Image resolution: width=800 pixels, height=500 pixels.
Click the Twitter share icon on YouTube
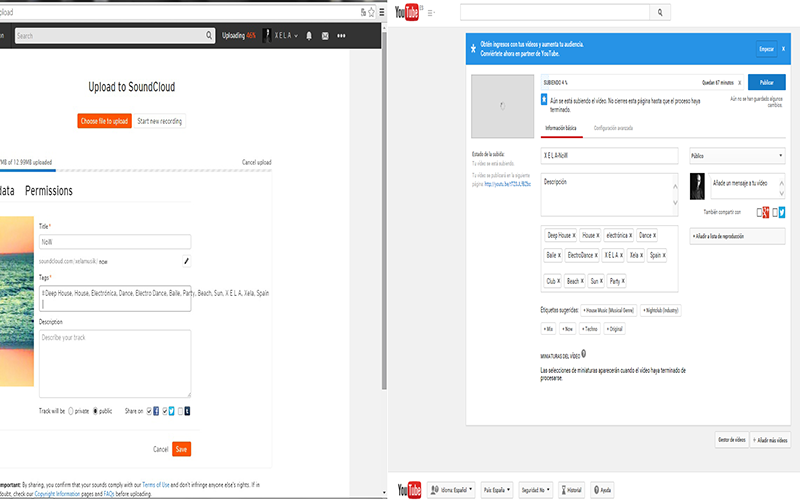coord(782,212)
